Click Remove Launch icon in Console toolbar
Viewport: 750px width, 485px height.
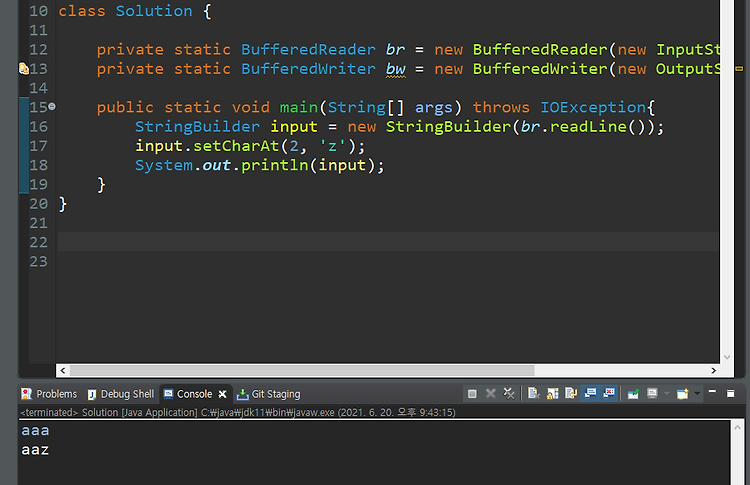[x=491, y=394]
